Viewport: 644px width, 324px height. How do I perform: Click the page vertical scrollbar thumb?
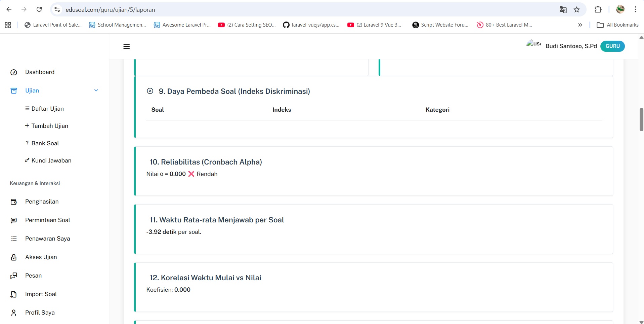(641, 119)
